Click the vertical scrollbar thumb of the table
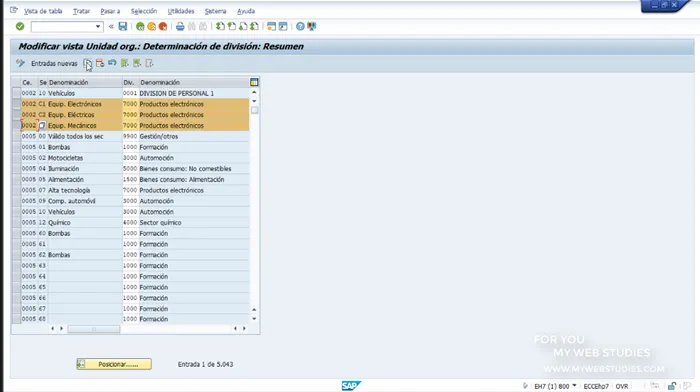Viewport: 700px width, 392px height. tap(254, 110)
